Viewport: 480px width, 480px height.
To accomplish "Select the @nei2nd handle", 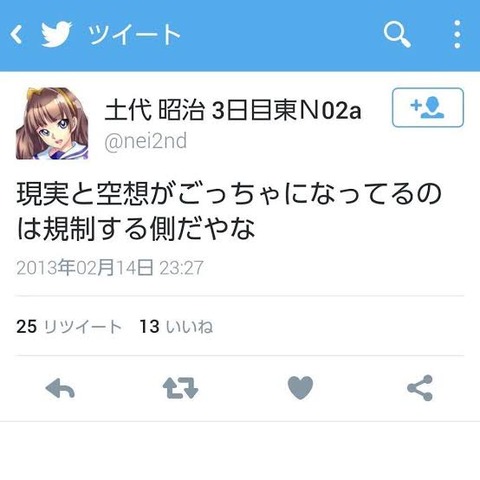I will (145, 141).
